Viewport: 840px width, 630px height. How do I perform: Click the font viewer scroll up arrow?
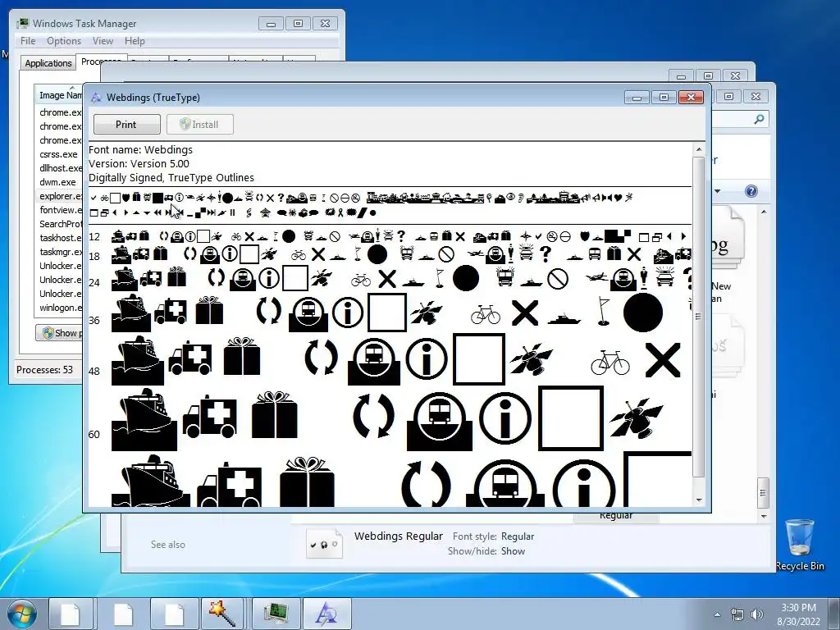click(699, 149)
